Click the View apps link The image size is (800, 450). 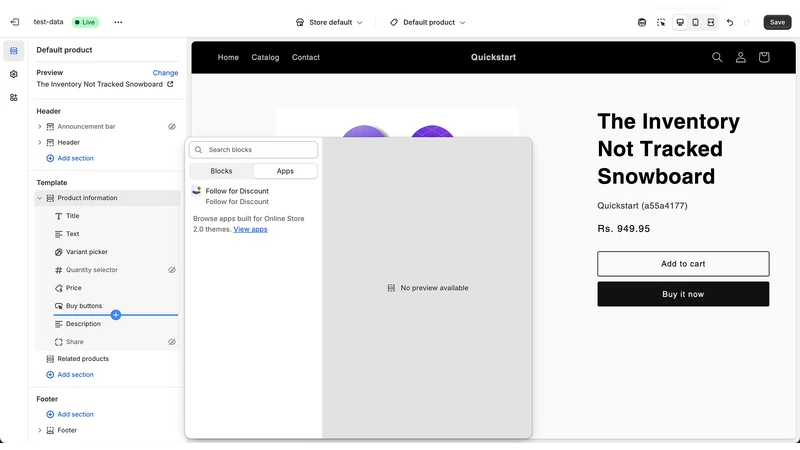[250, 229]
